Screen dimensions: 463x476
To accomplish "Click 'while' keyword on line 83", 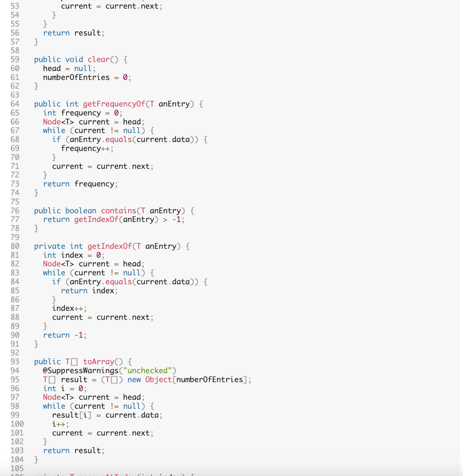I will pos(54,273).
